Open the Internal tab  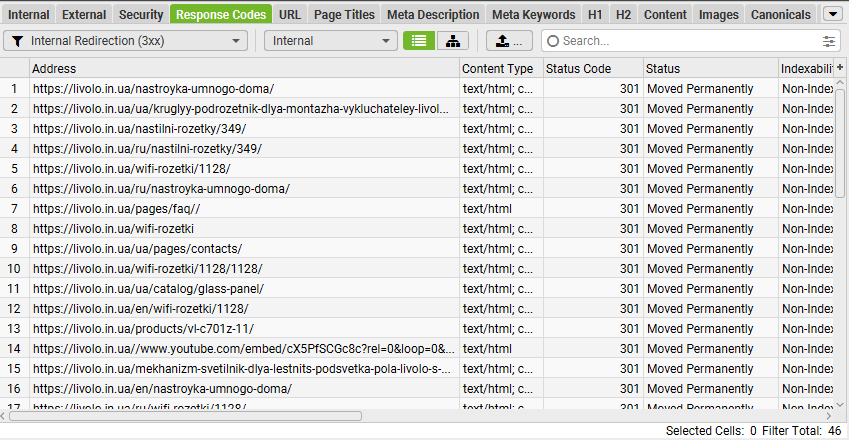[x=29, y=15]
